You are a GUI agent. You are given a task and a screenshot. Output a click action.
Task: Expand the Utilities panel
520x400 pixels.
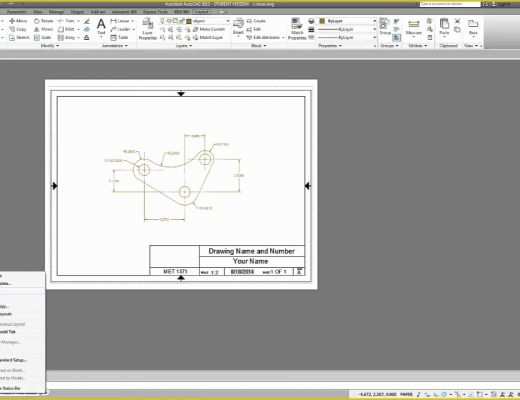[418, 46]
